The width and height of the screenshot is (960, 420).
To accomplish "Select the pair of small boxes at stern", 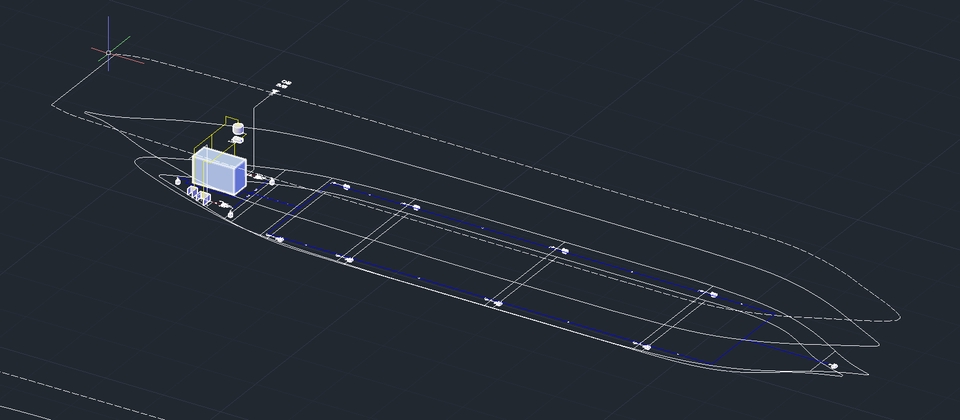I will click(198, 195).
